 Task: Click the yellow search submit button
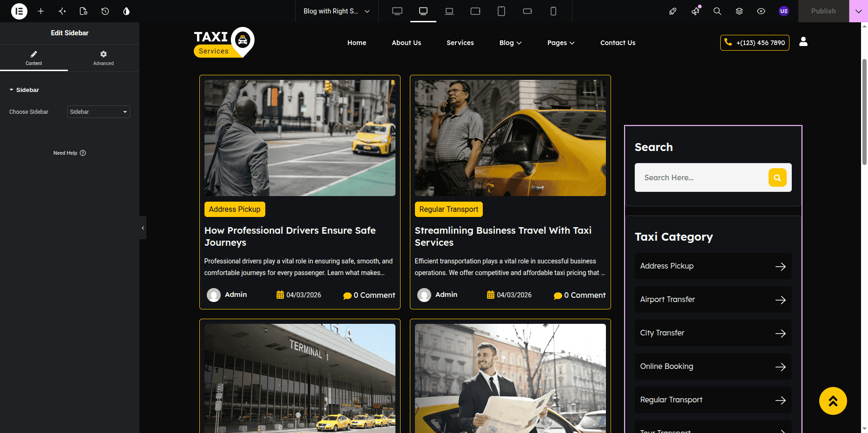[x=777, y=177]
